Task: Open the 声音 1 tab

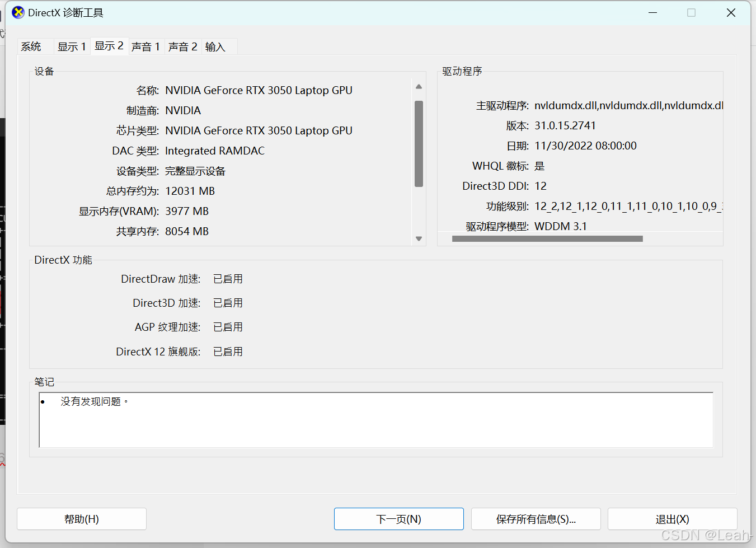Action: pos(146,46)
